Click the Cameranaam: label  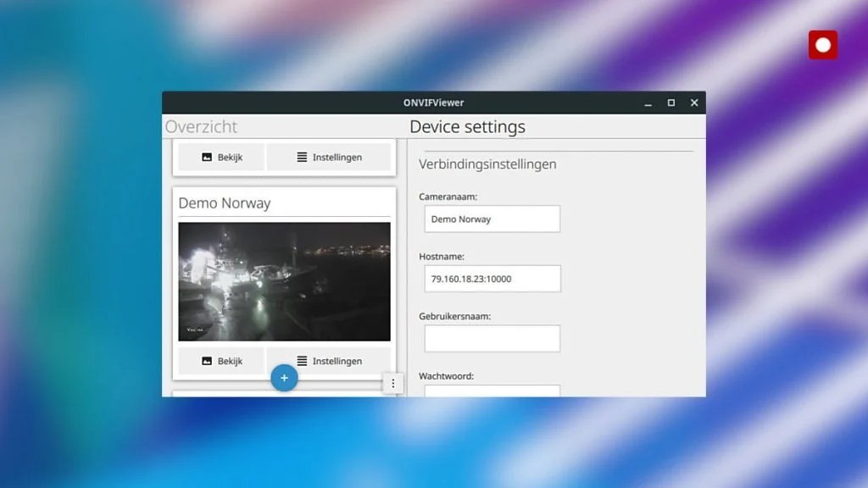[448, 197]
